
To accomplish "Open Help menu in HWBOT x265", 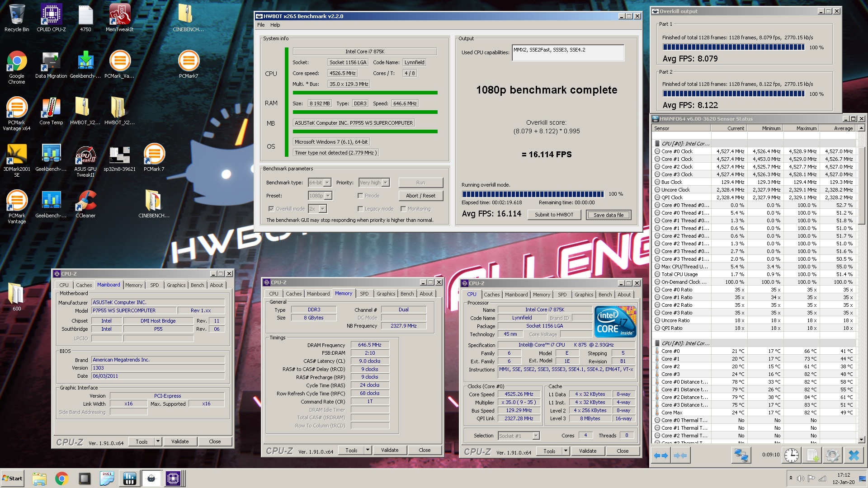I will (275, 25).
